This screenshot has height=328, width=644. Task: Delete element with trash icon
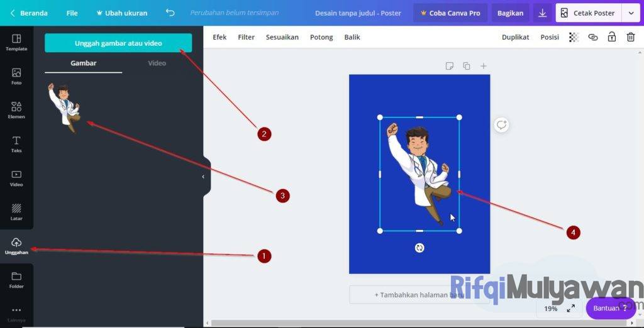pos(630,37)
